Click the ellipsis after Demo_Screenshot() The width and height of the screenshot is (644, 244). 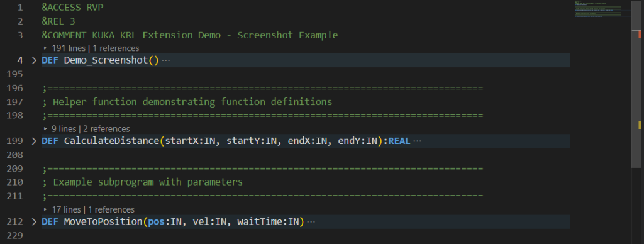tap(165, 60)
